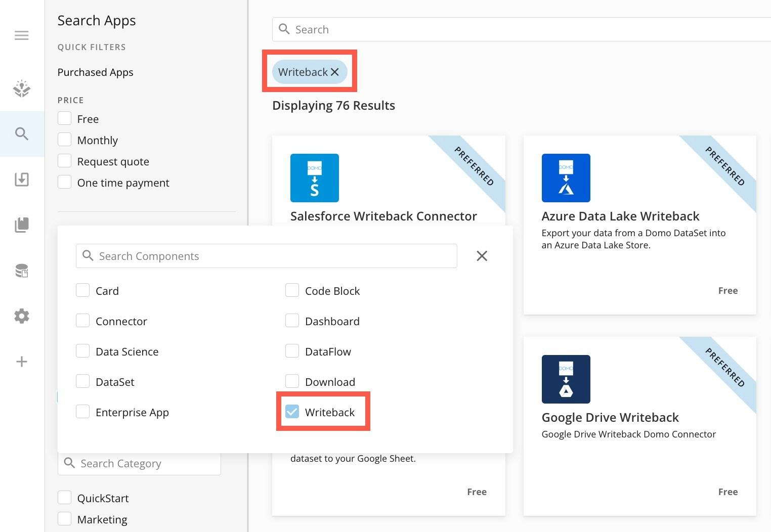Enable the Dashboard component checkbox
This screenshot has height=532, width=771.
coord(292,321)
